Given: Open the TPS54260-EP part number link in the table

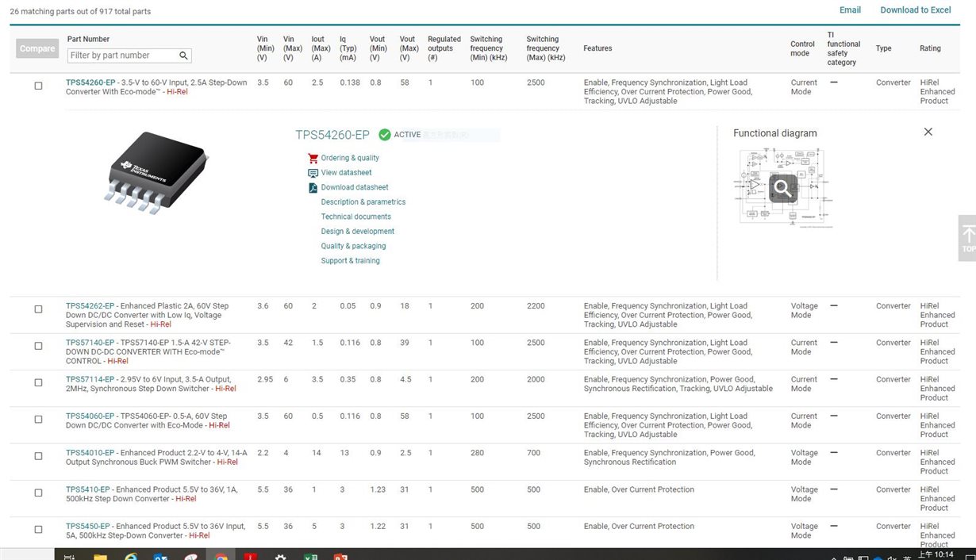Looking at the screenshot, I should coord(90,82).
